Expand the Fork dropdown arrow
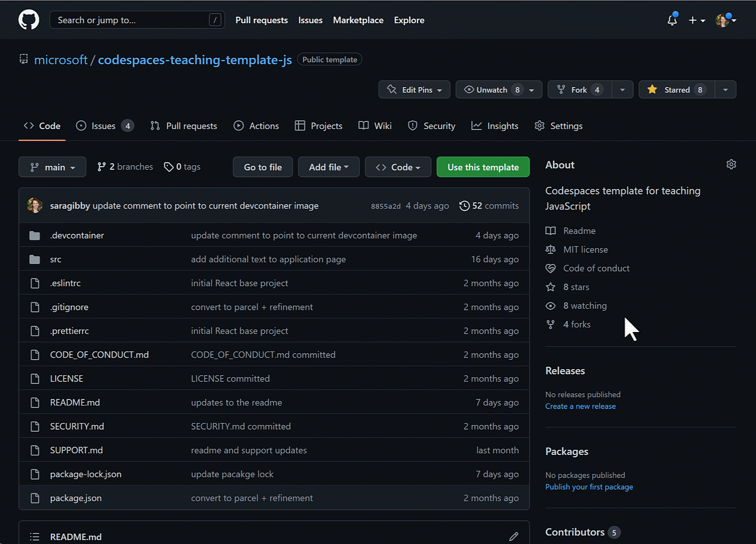The image size is (756, 544). click(x=622, y=90)
